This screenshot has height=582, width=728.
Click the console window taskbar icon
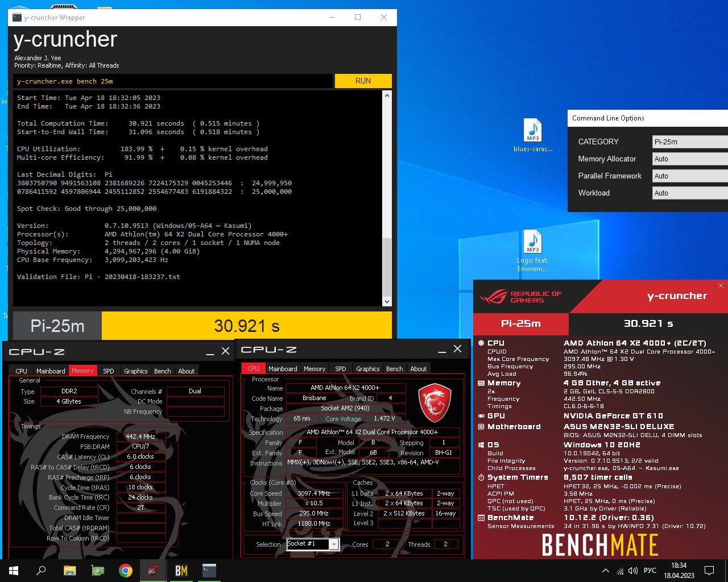pos(209,571)
